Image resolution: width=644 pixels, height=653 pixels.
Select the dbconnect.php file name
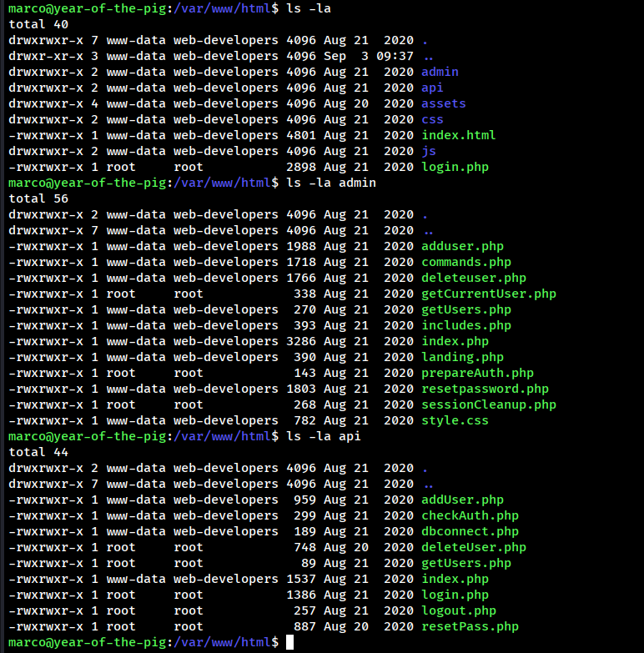pos(470,531)
